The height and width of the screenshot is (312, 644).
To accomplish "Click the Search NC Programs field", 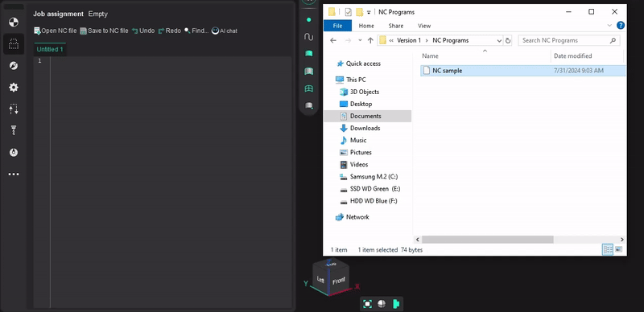I will point(569,40).
